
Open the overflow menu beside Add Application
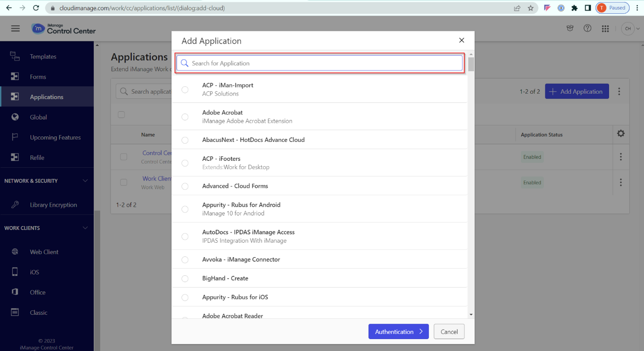tap(619, 91)
